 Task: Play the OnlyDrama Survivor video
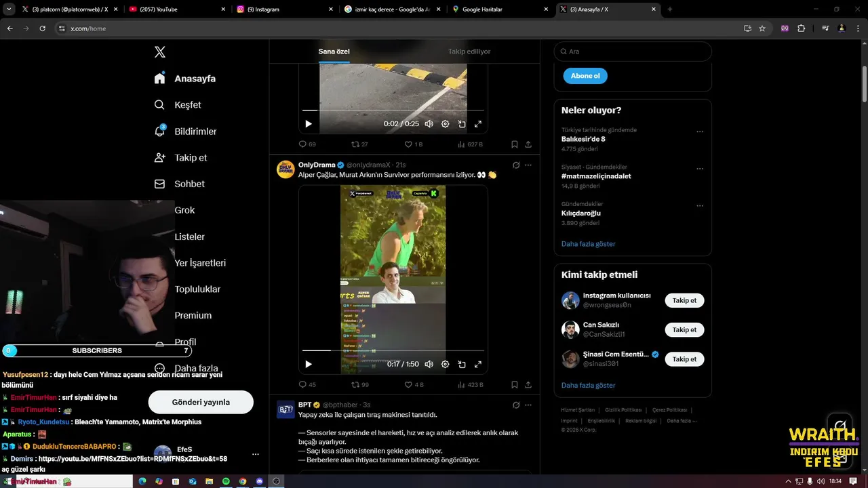(309, 364)
